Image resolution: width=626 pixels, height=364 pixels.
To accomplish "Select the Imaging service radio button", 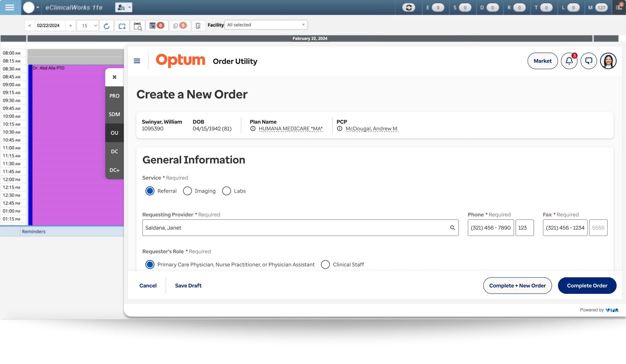I will [x=187, y=191].
